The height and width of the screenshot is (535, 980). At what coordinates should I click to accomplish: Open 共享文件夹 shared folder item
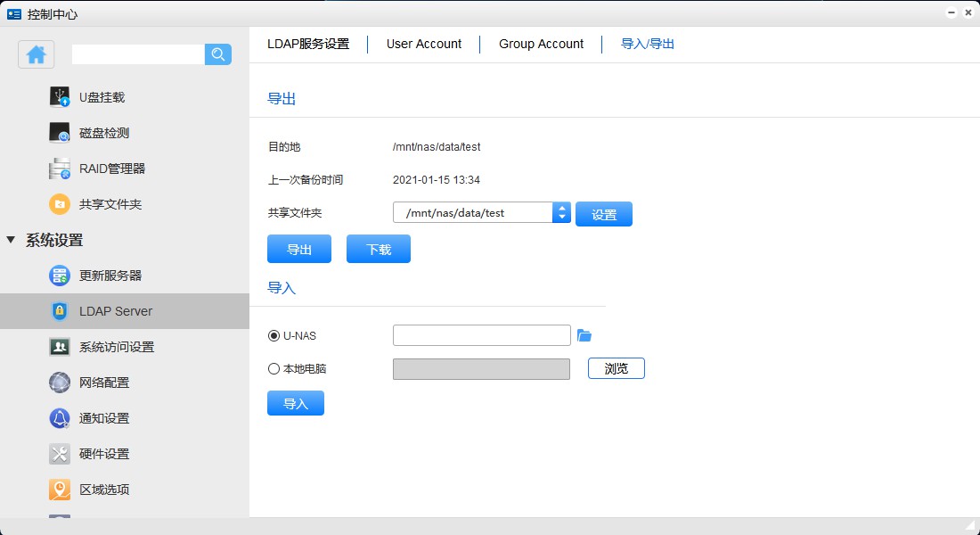click(x=110, y=204)
